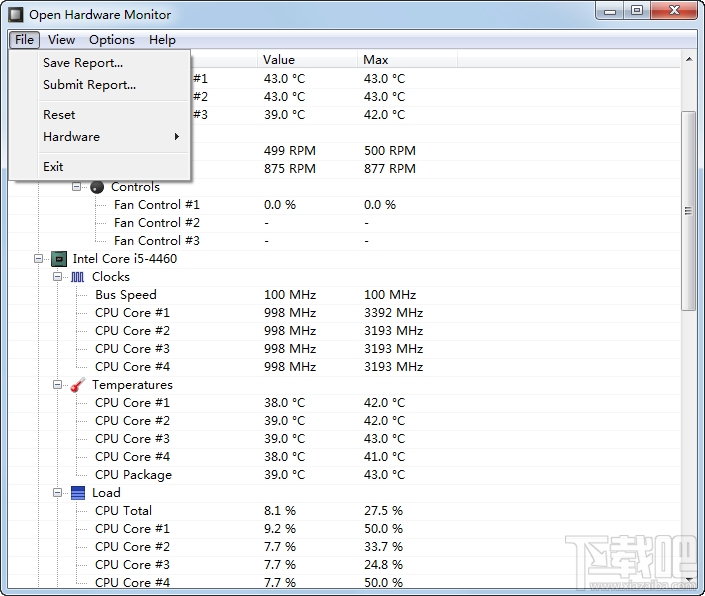Click the 3193 MHz CPU Core #2 max value
This screenshot has width=705, height=596.
(x=393, y=330)
